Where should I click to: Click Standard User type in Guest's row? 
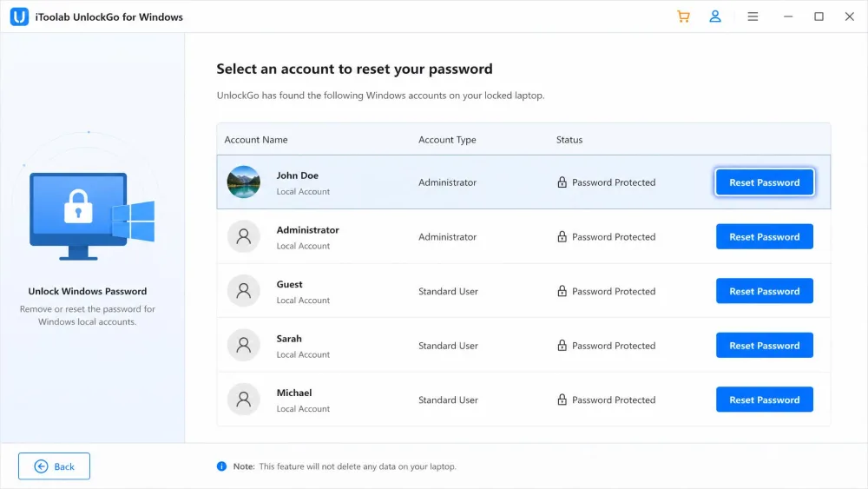click(x=448, y=291)
